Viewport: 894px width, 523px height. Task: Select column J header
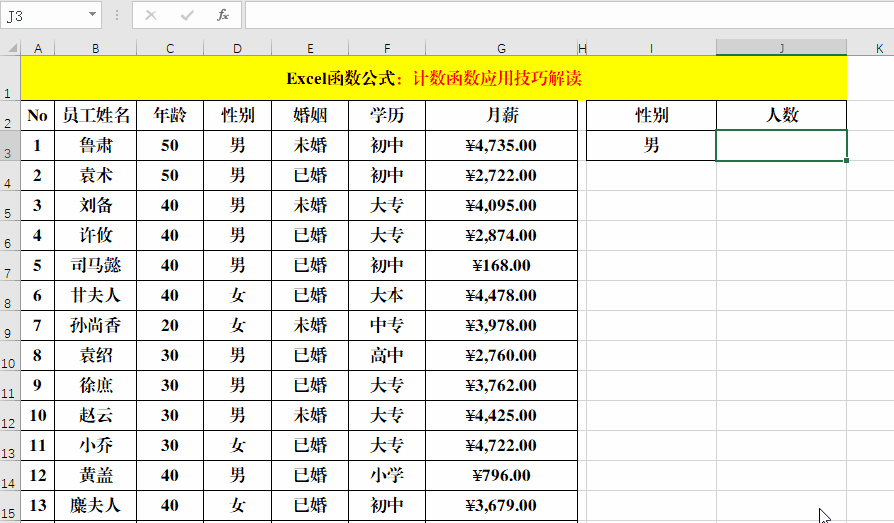click(781, 48)
